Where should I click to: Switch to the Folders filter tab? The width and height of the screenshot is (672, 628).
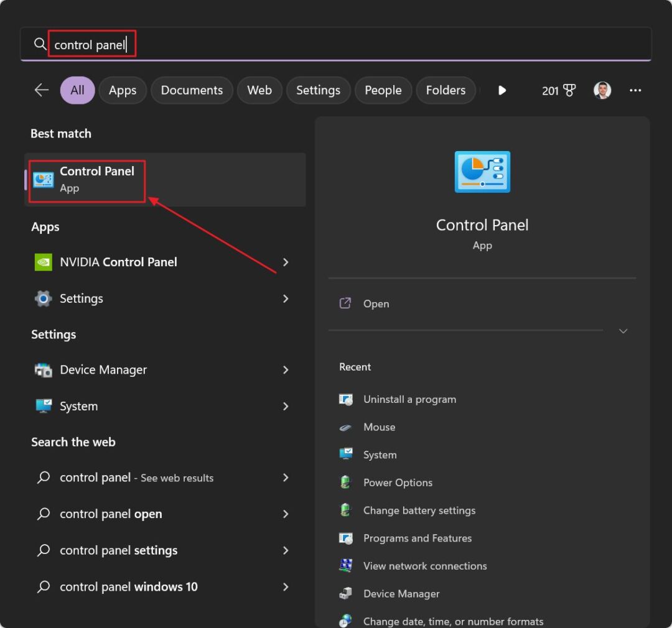(446, 90)
